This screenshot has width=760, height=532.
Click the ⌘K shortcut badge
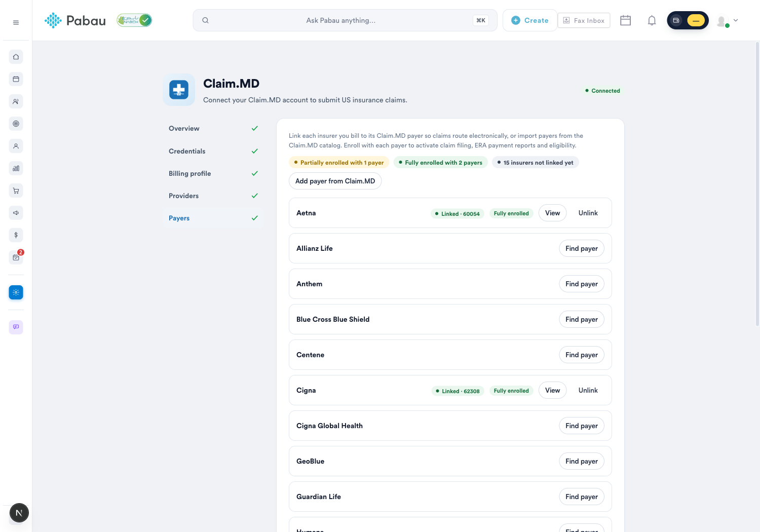481,20
